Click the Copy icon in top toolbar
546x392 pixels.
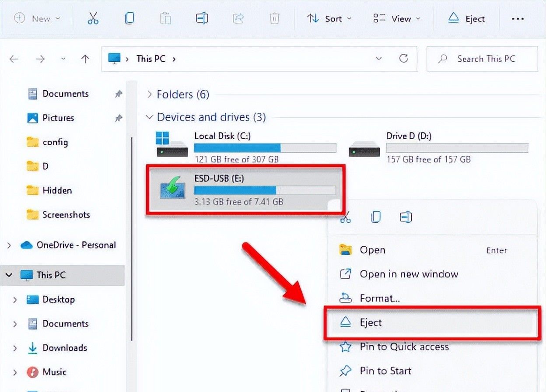129,18
